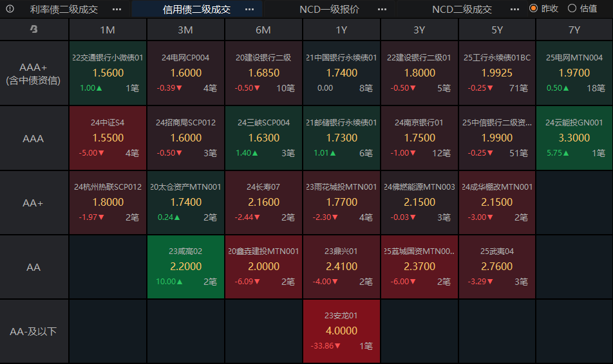Click the 1M column header
The width and height of the screenshot is (613, 364).
[x=108, y=30]
